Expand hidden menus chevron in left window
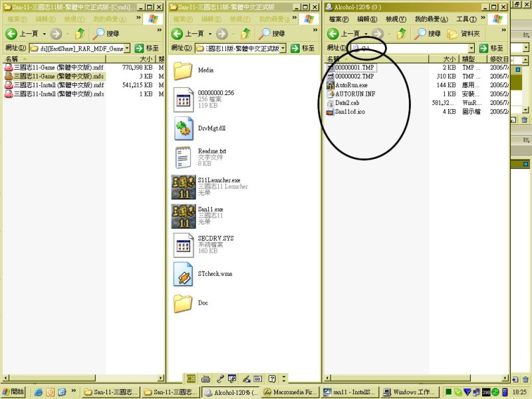Image resolution: width=532 pixels, height=399 pixels. (138, 18)
